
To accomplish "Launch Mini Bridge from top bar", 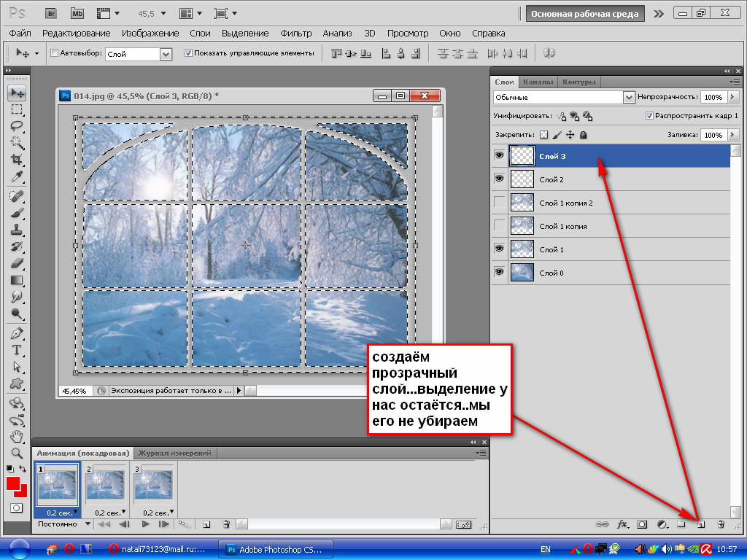I will (77, 13).
